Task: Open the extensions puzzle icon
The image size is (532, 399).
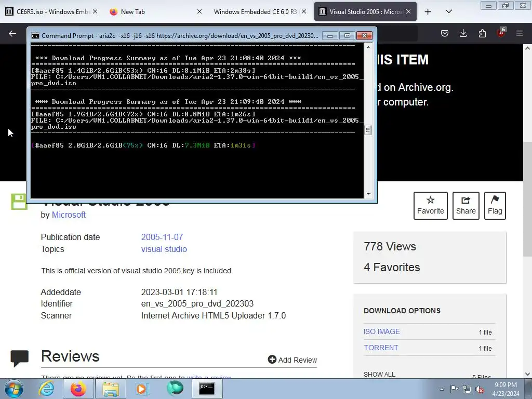Action: pos(482,33)
